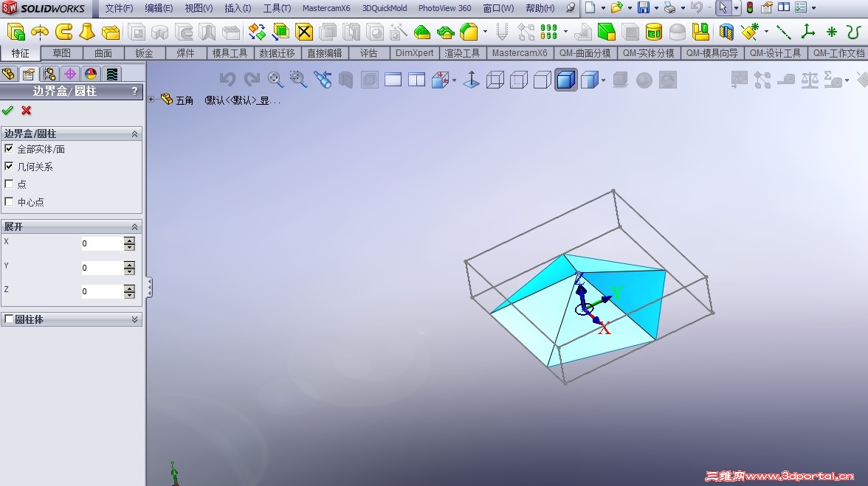The width and height of the screenshot is (868, 486).
Task: Click the X expansion value field
Action: (x=102, y=243)
